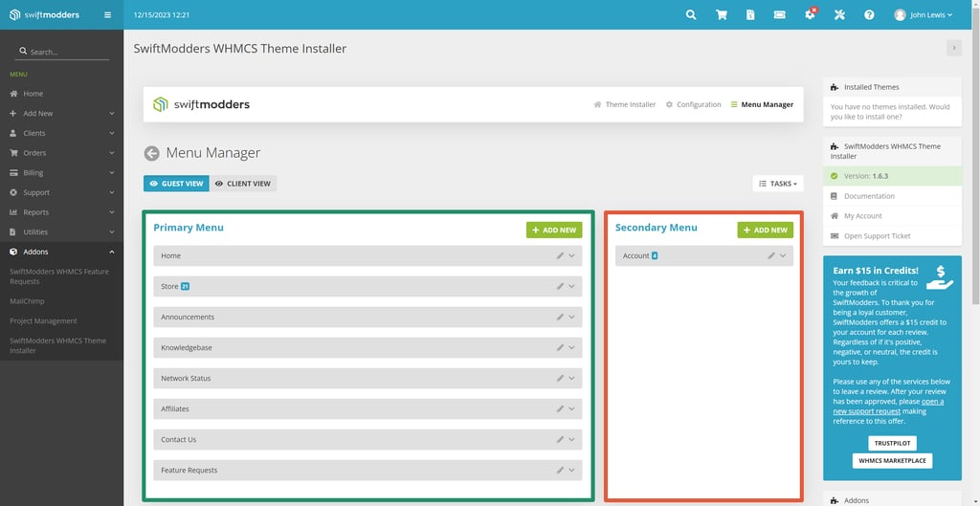Screen dimensions: 980x506
Task: Click the back arrow beside Menu Manager
Action: click(x=151, y=153)
